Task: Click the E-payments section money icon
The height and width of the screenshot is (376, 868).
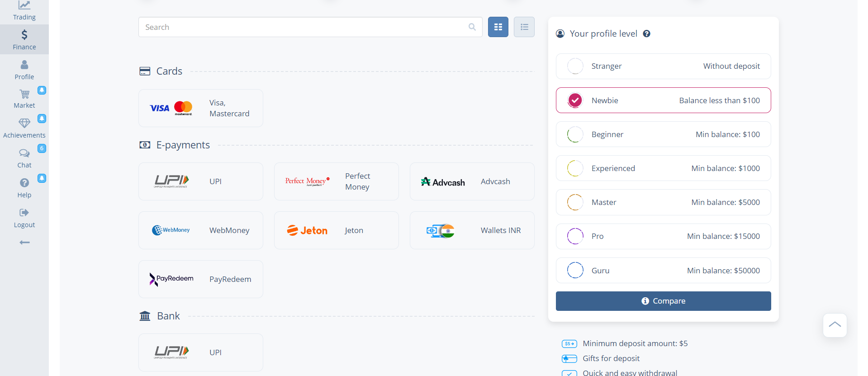Action: (145, 145)
